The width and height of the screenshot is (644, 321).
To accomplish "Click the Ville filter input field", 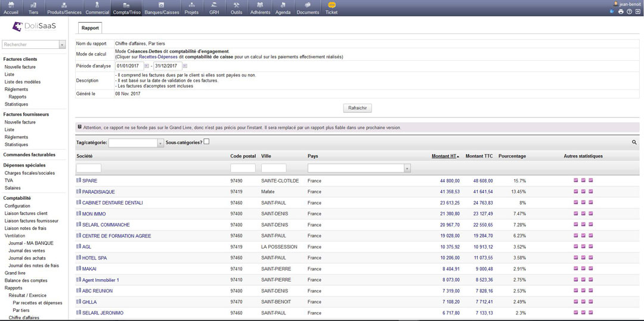I will 274,168.
